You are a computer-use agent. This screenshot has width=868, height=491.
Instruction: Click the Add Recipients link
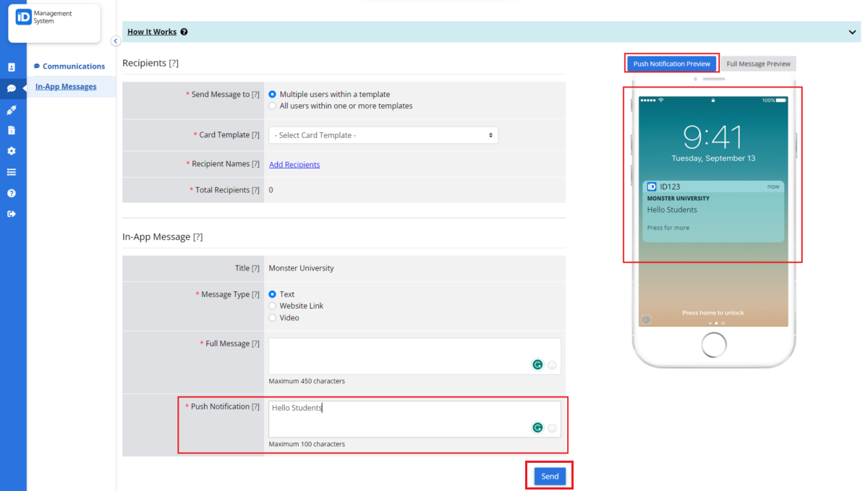pyautogui.click(x=294, y=164)
